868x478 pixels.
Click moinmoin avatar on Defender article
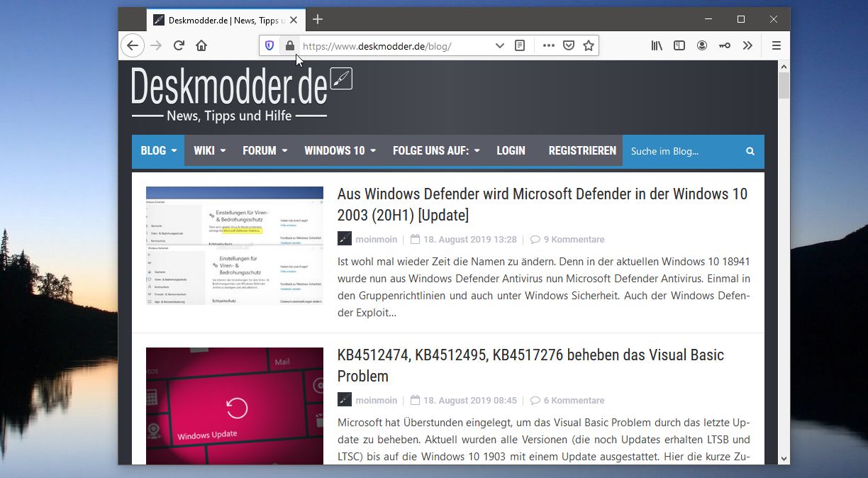point(344,239)
